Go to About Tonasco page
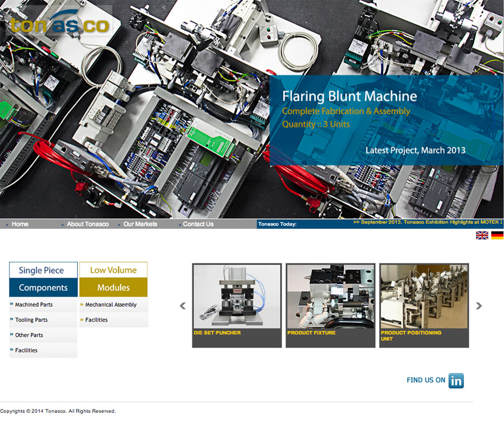Image resolution: width=504 pixels, height=428 pixels. coord(88,224)
